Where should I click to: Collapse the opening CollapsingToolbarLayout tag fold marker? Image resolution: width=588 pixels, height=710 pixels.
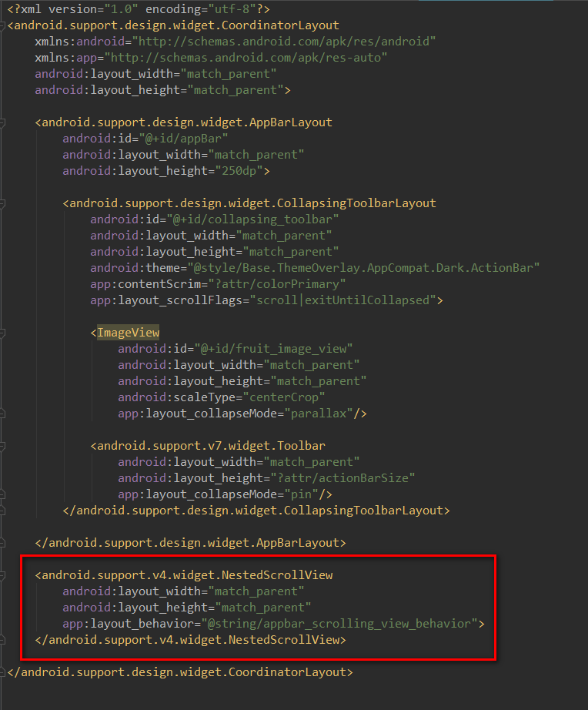pos(2,203)
